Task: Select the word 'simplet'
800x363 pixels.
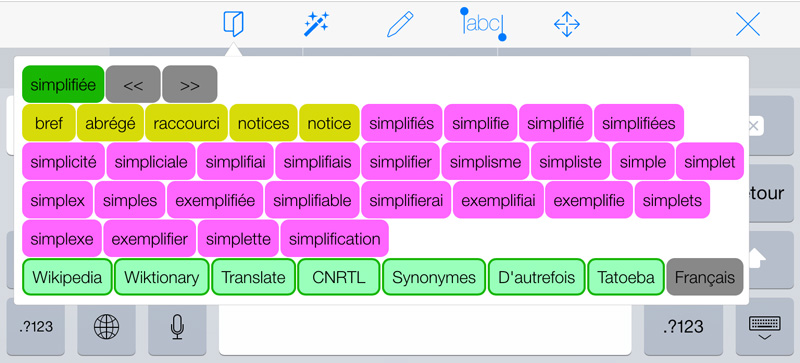Action: [x=710, y=161]
